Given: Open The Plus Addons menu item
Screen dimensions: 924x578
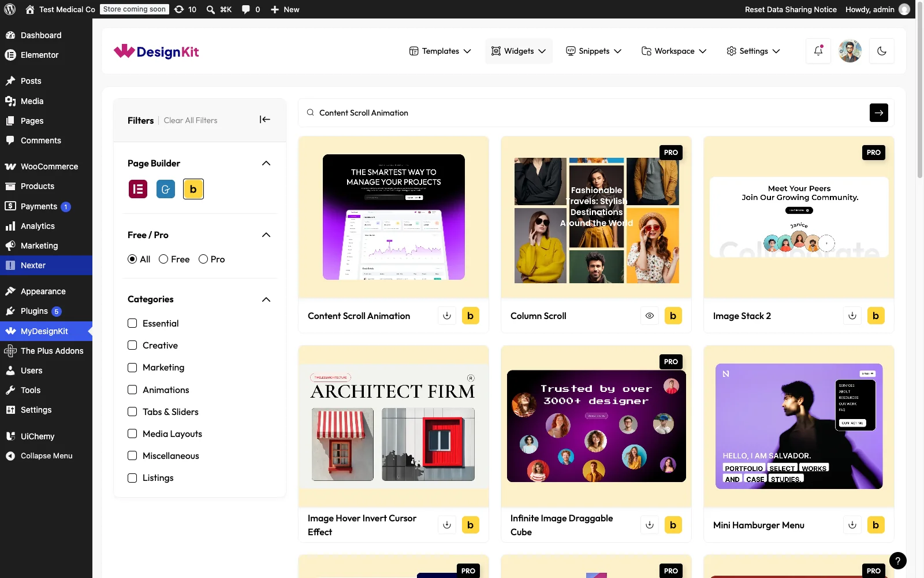Looking at the screenshot, I should coord(46,351).
